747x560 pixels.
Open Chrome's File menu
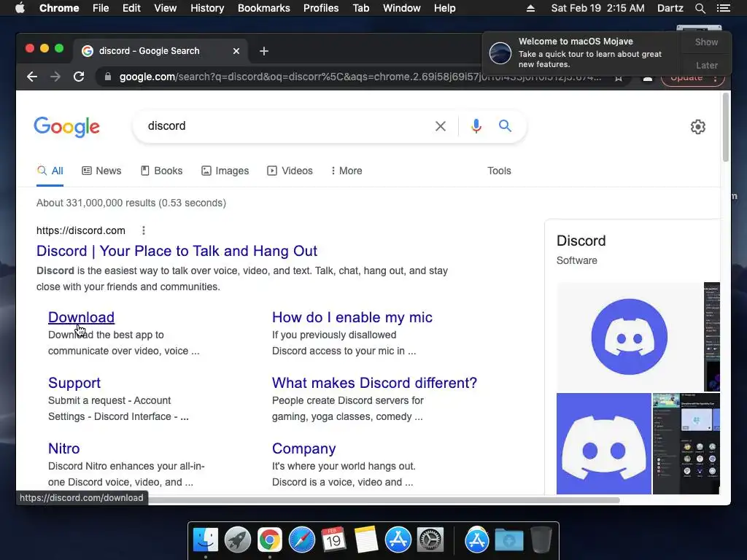point(101,8)
